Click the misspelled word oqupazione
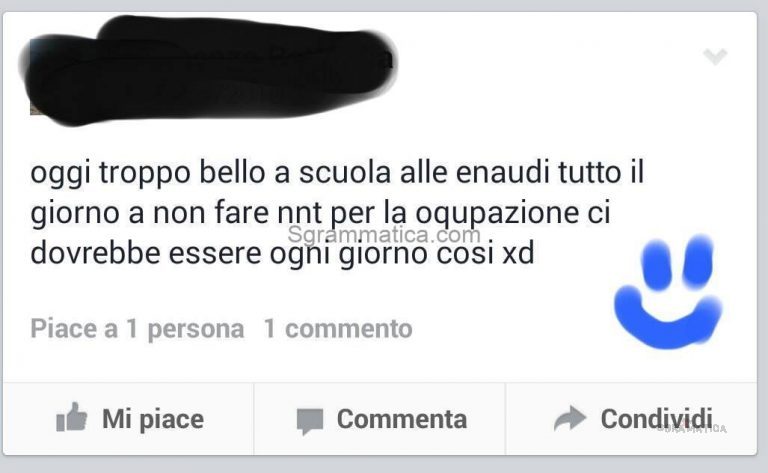 [496, 214]
